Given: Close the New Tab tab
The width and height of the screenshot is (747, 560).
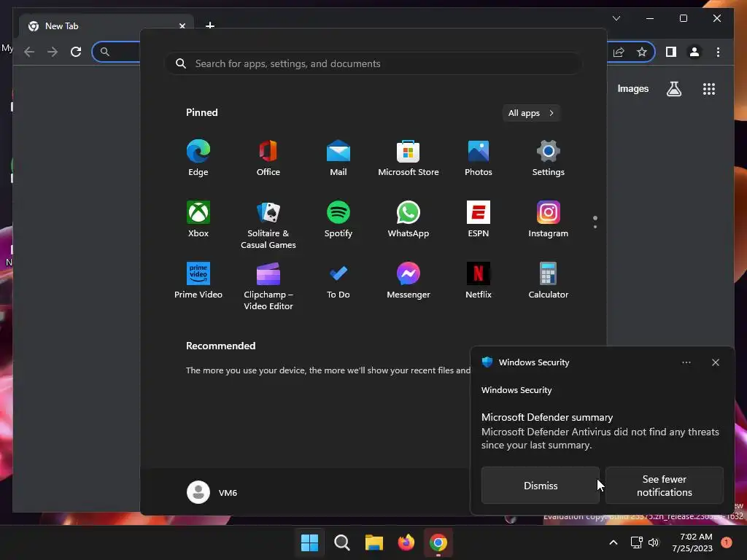Looking at the screenshot, I should pos(182,26).
